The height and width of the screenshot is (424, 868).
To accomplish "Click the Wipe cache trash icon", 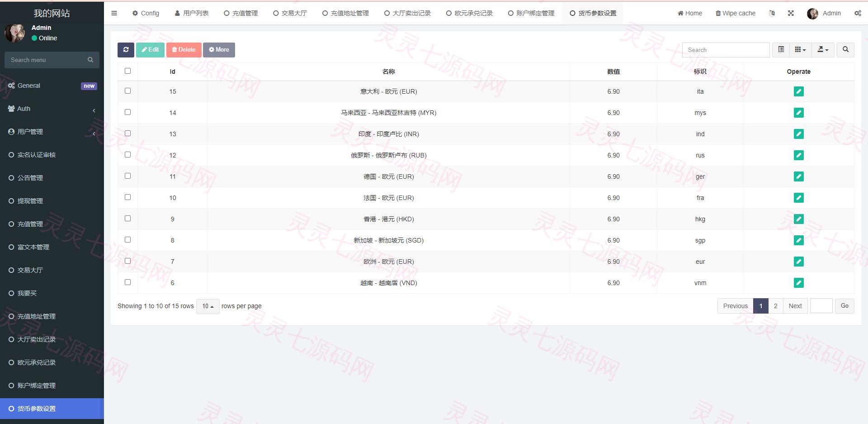I will pyautogui.click(x=718, y=13).
